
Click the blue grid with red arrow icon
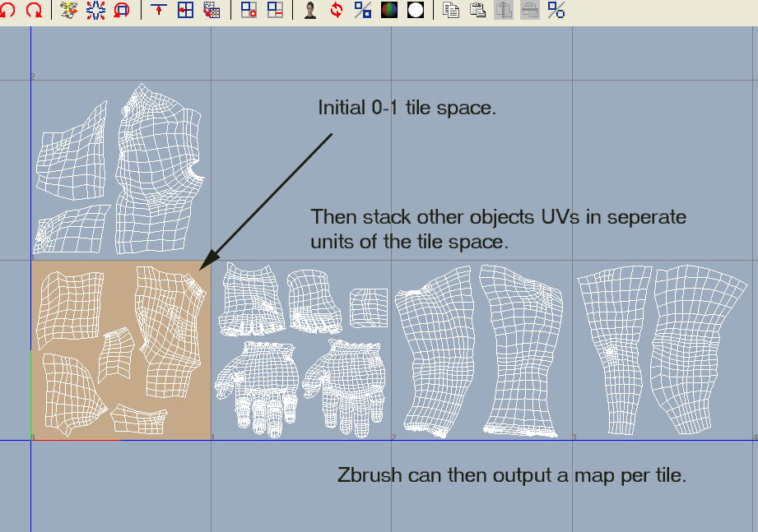[185, 10]
